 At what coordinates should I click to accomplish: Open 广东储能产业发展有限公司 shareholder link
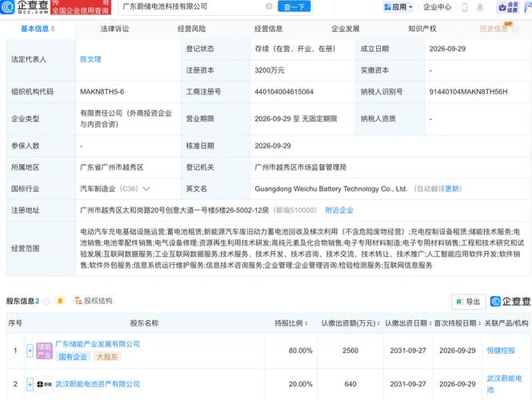tap(98, 344)
